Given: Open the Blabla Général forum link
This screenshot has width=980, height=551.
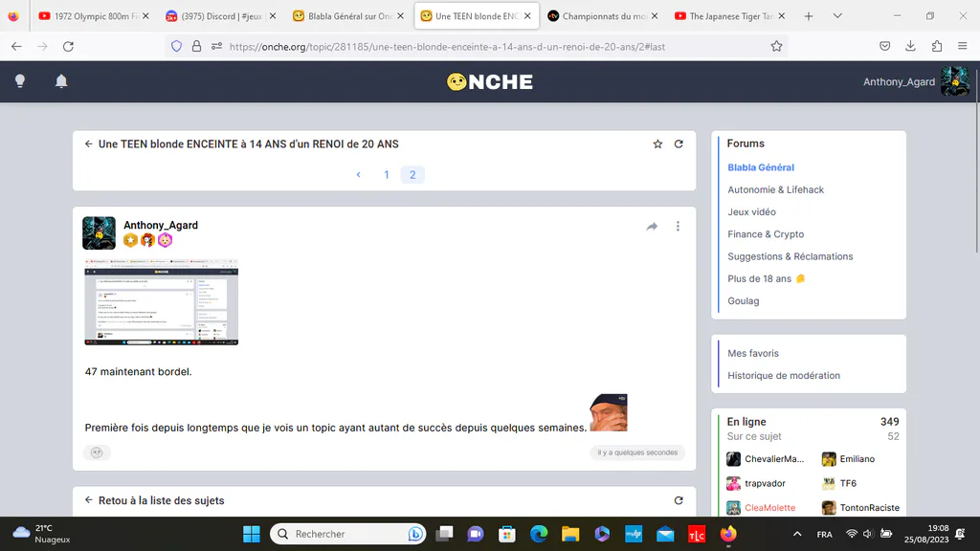Looking at the screenshot, I should [x=761, y=167].
